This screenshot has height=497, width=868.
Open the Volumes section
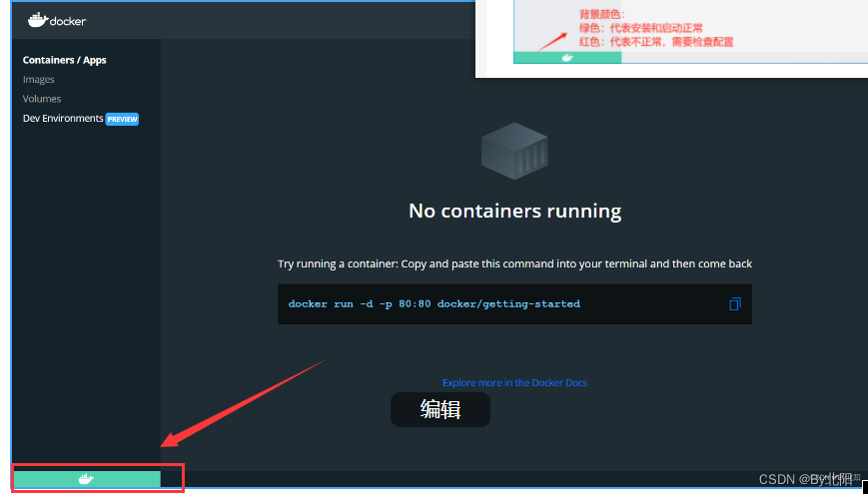[42, 99]
